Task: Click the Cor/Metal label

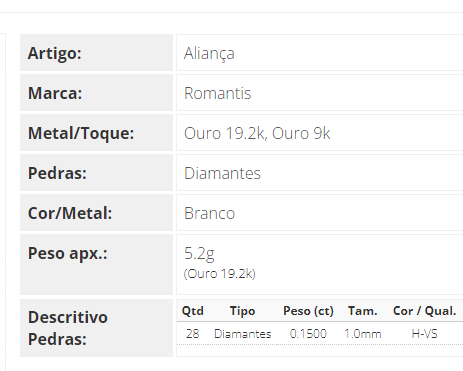Action: (70, 213)
